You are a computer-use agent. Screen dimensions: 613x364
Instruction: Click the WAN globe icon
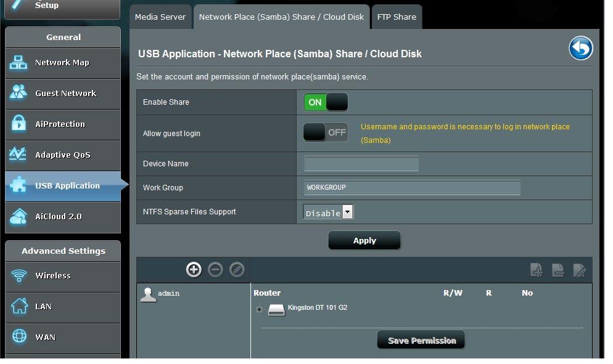19,336
